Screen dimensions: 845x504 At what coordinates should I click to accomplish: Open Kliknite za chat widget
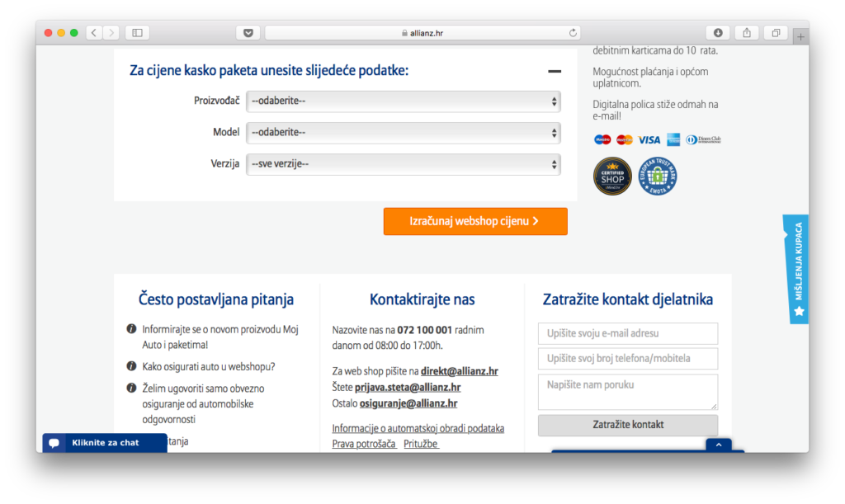104,443
